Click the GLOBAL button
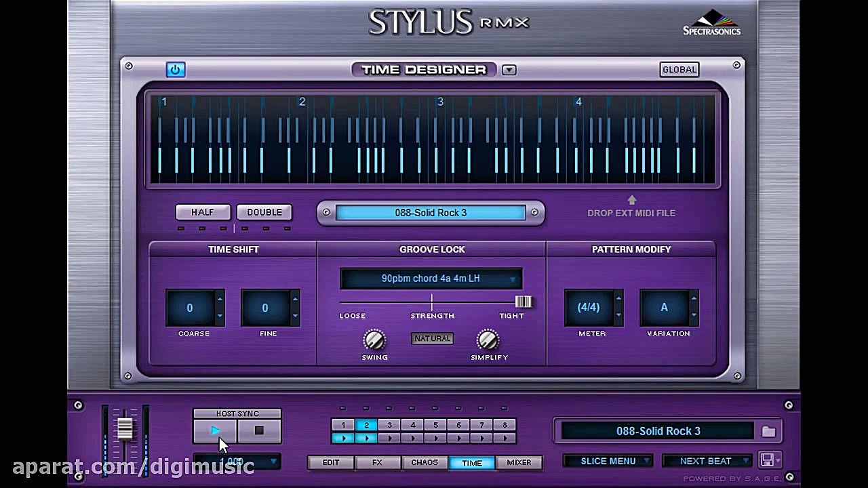Image resolution: width=868 pixels, height=488 pixels. [679, 69]
